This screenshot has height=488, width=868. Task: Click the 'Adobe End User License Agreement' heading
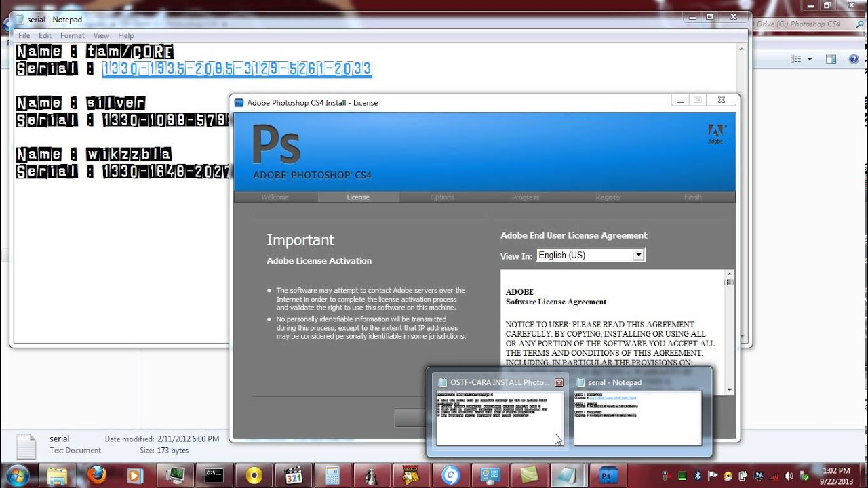[574, 235]
